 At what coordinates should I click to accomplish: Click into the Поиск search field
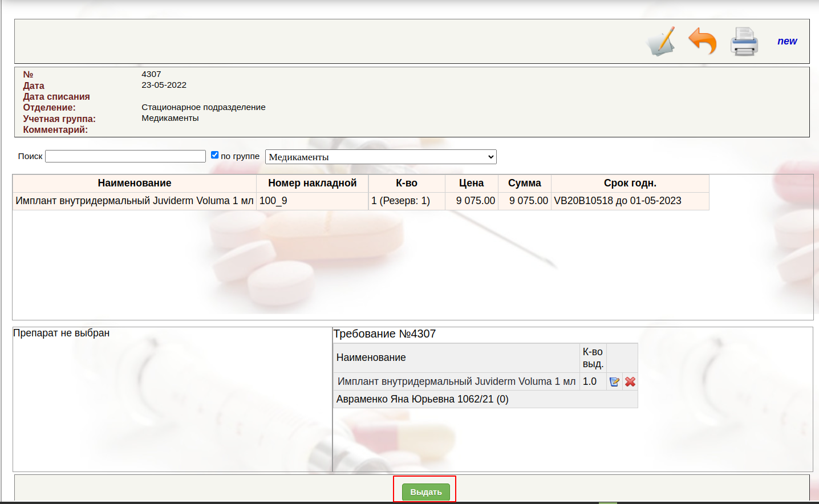pos(125,156)
